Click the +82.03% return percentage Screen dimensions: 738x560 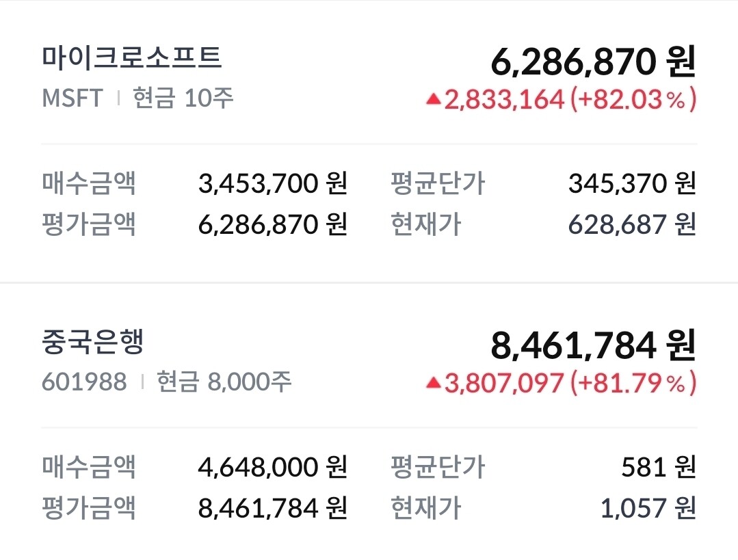tap(633, 100)
